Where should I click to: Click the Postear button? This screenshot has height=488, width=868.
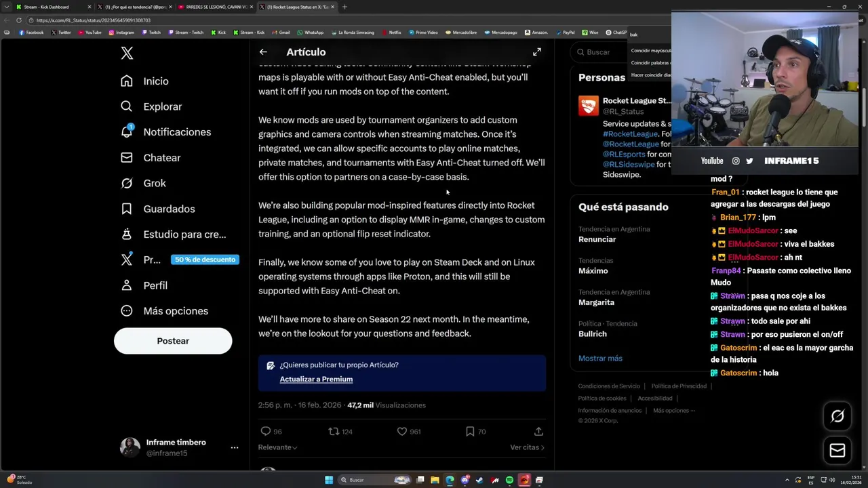point(173,341)
